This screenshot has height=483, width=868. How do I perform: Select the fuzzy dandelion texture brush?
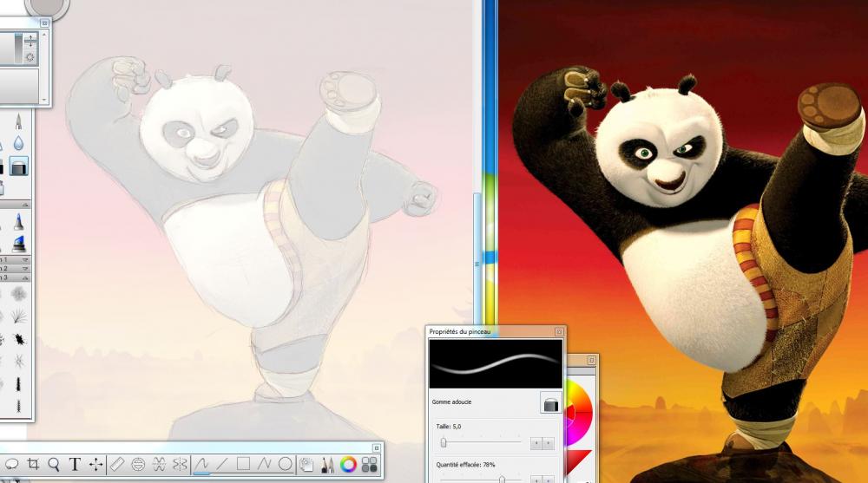(x=18, y=293)
